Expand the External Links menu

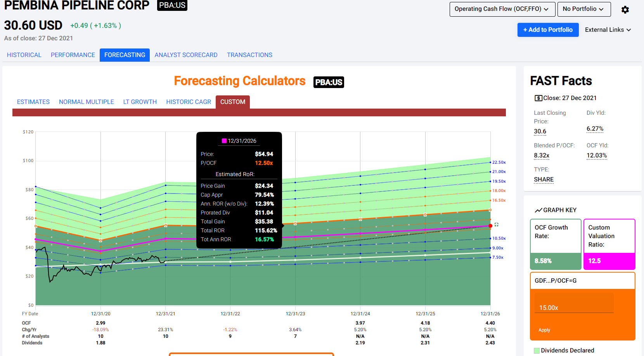[608, 30]
